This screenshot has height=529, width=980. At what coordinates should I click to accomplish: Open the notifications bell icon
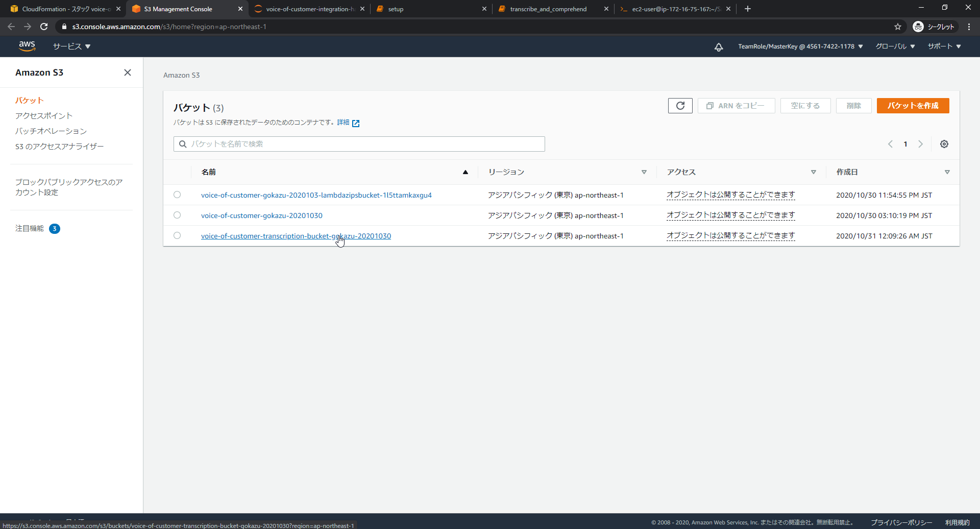[719, 47]
